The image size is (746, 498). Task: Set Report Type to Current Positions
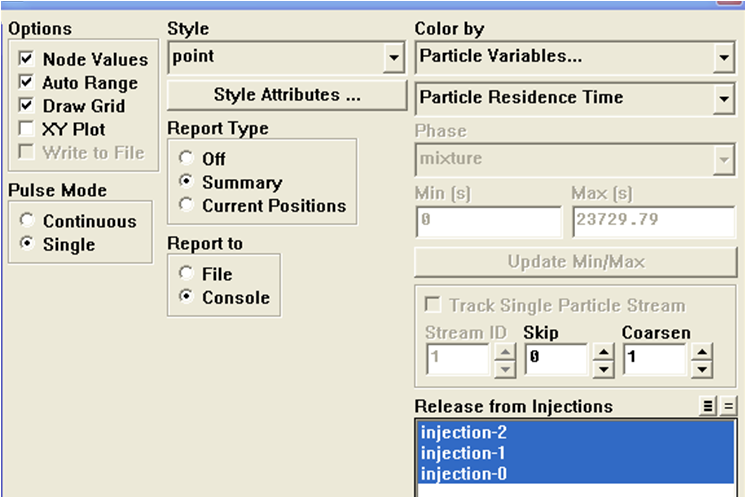(185, 206)
